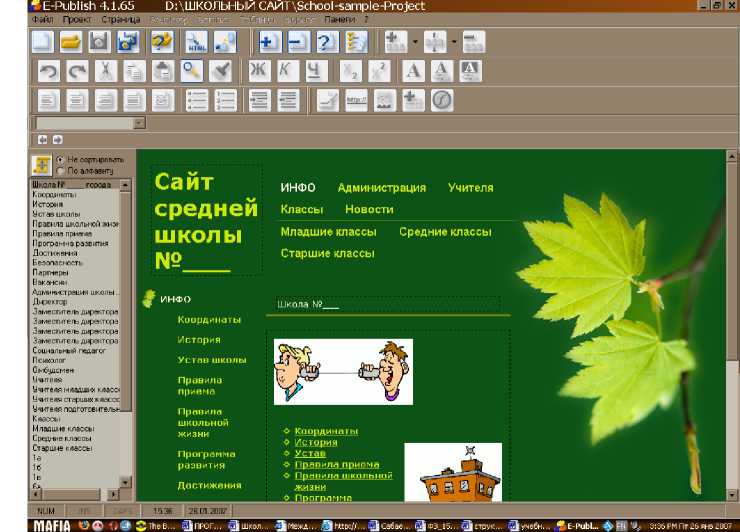The width and height of the screenshot is (740, 532).
Task: Select the 'По алфавиту' radio button
Action: point(61,171)
